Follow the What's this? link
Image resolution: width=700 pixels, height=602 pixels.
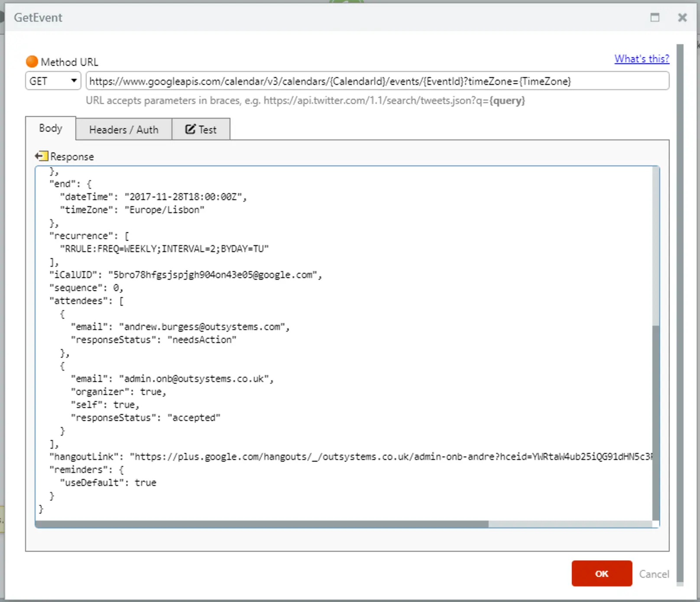642,59
